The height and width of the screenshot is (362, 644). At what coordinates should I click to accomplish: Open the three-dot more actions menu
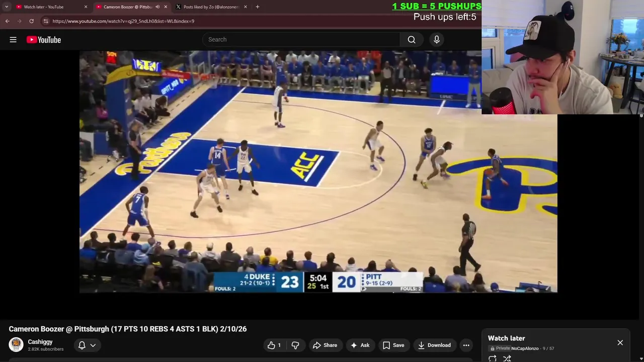466,345
